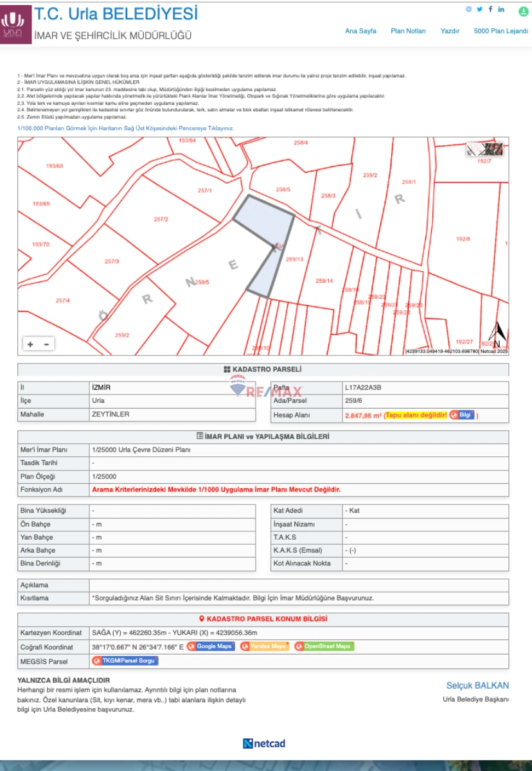The image size is (532, 771).
Task: Click the 1/100.000 Planları Görmek blue hint text
Action: pyautogui.click(x=126, y=128)
